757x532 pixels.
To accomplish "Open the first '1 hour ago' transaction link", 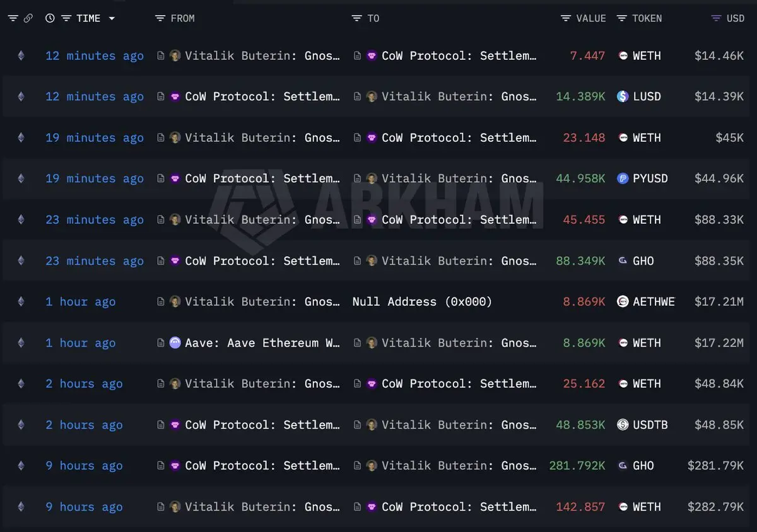I will [80, 301].
